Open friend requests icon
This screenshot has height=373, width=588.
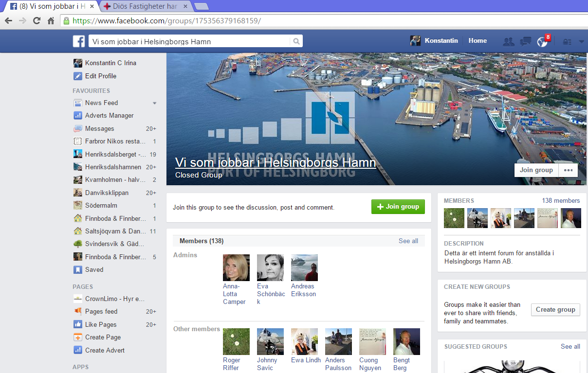509,41
